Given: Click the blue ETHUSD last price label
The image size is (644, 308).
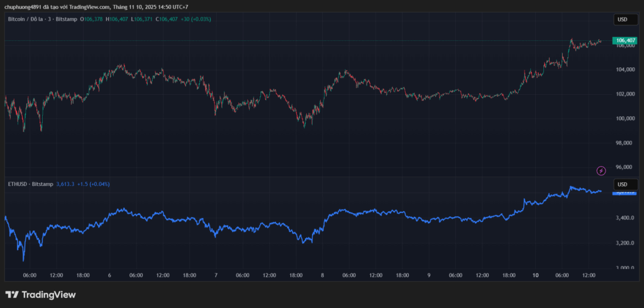Looking at the screenshot, I should click(624, 192).
